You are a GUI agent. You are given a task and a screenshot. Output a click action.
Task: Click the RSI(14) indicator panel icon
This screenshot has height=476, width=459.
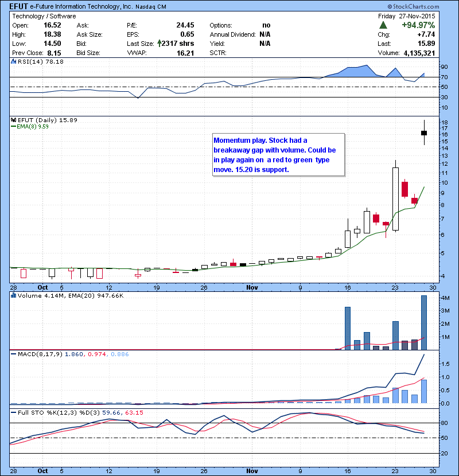tap(13, 61)
